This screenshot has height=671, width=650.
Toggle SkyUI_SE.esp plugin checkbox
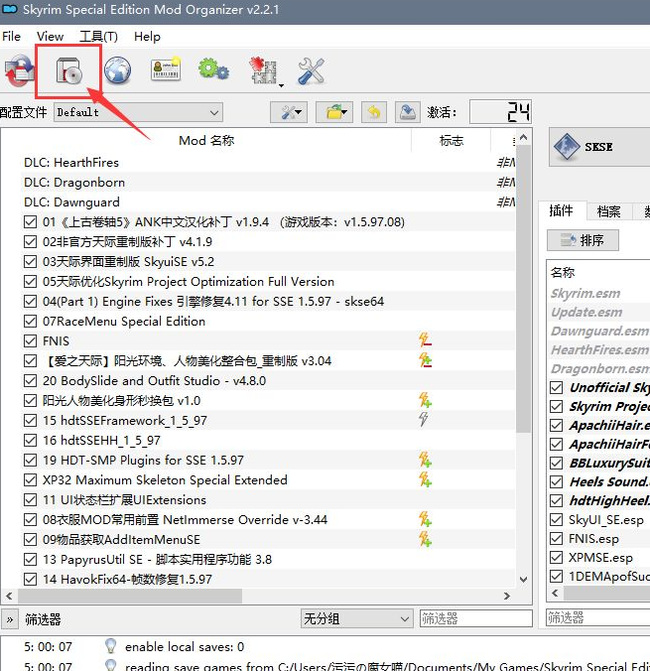tap(558, 520)
